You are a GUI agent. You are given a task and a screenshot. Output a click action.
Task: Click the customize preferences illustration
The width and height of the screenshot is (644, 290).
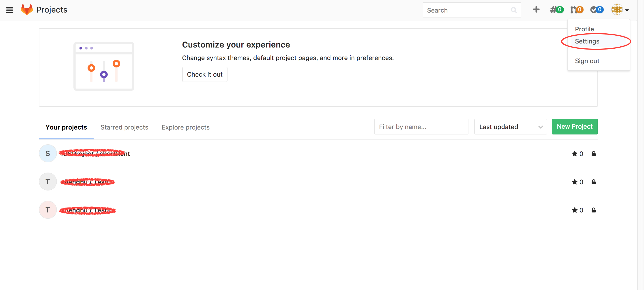coord(104,66)
